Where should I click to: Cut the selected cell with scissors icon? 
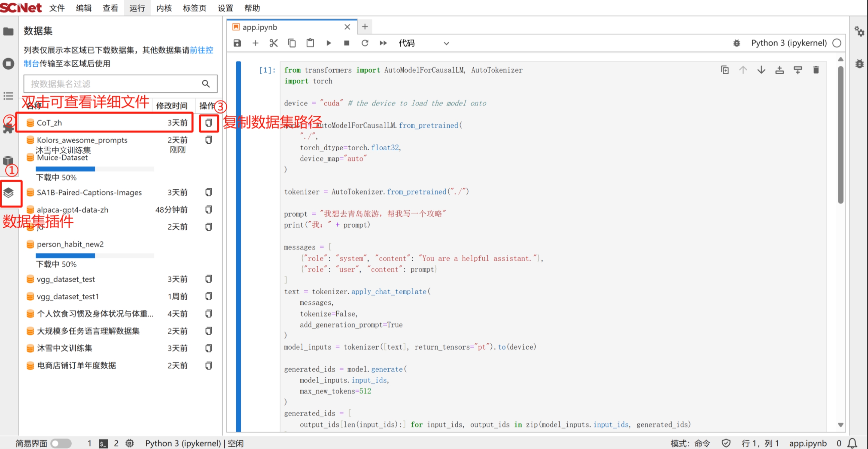click(273, 43)
